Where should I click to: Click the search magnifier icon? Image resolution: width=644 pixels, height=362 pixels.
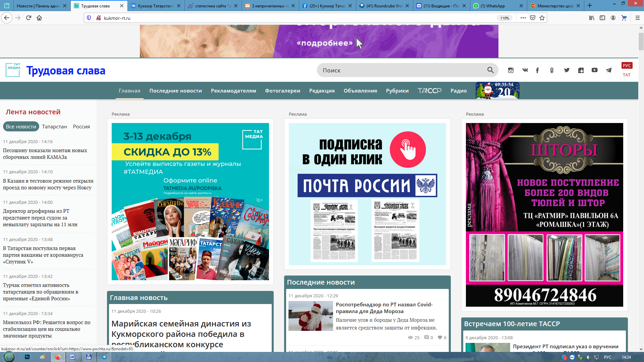[490, 70]
